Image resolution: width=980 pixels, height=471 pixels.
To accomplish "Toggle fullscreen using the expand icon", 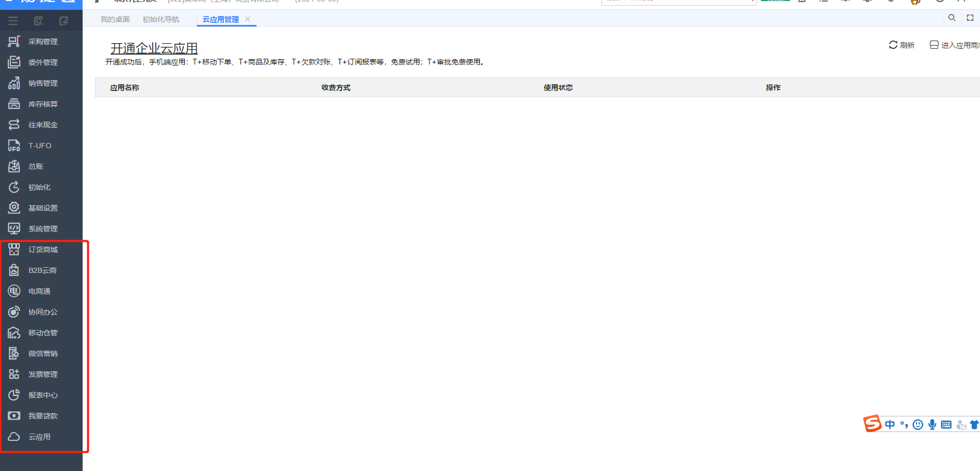I will click(x=970, y=18).
